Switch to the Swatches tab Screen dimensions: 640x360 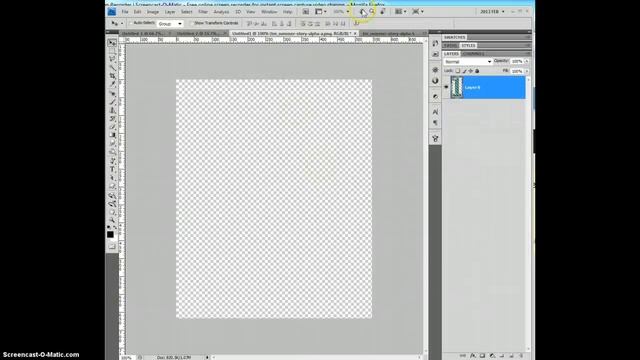(x=454, y=38)
